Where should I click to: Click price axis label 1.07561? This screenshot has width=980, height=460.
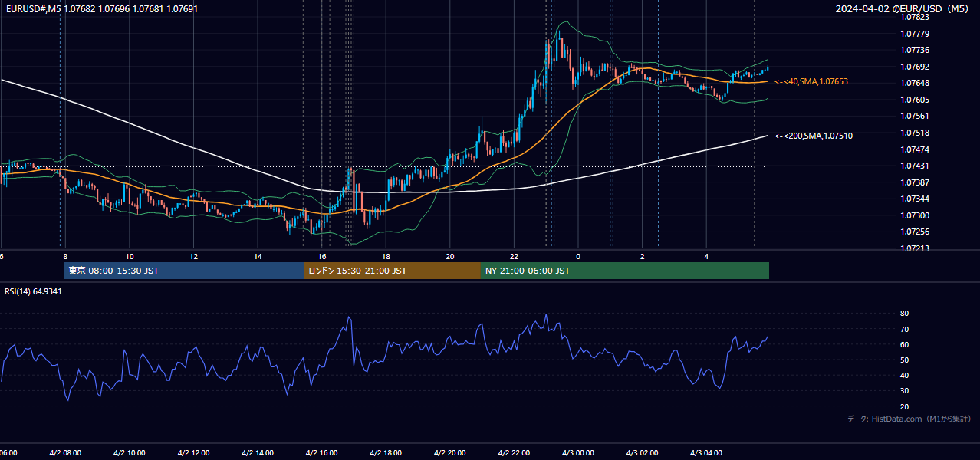click(915, 117)
